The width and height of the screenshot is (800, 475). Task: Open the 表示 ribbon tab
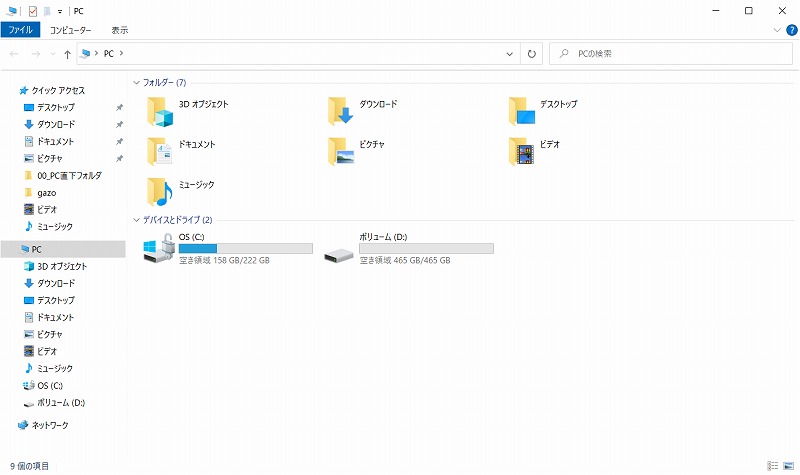[x=120, y=30]
